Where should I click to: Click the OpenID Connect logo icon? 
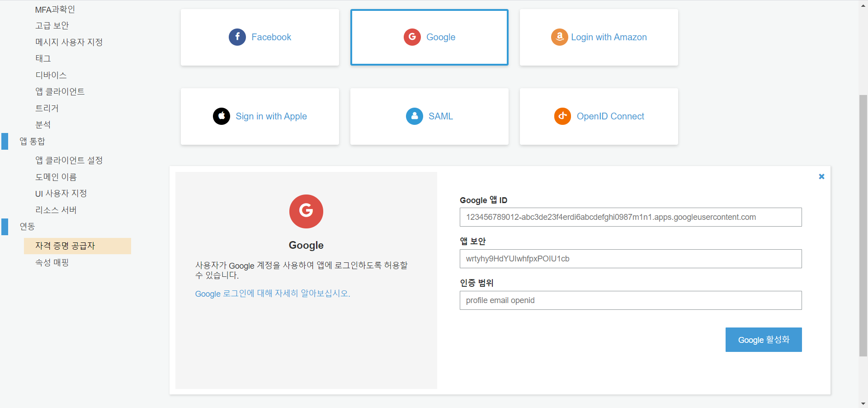[563, 116]
